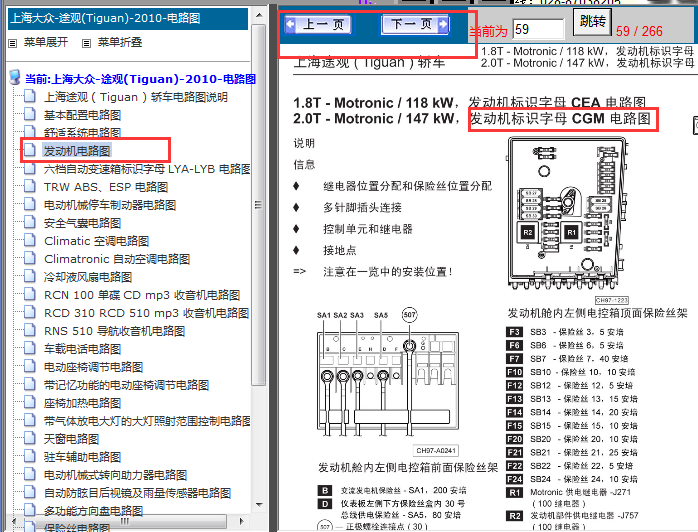This screenshot has height=532, width=698.
Task: Click document icon beside 座椅加热电路图
Action: tap(30, 402)
